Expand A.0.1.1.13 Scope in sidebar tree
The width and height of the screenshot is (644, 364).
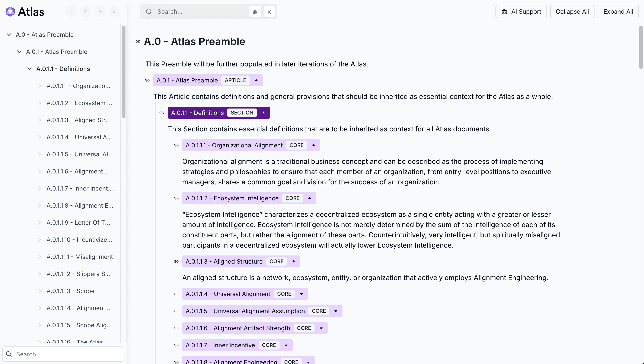pyautogui.click(x=40, y=291)
